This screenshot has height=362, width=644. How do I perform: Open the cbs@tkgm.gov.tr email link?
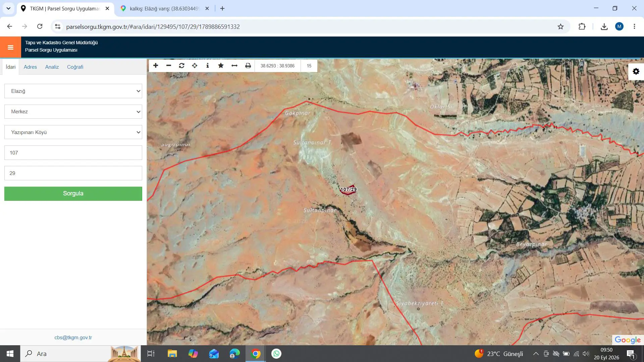(73, 338)
